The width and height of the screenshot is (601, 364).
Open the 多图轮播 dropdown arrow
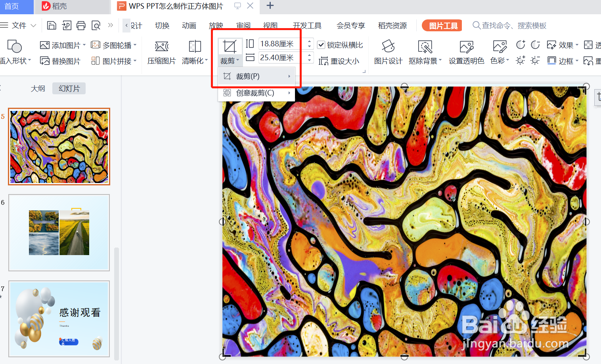135,45
